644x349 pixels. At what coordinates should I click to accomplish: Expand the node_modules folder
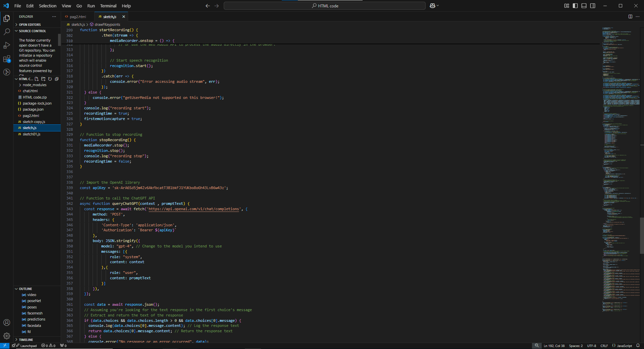point(35,85)
